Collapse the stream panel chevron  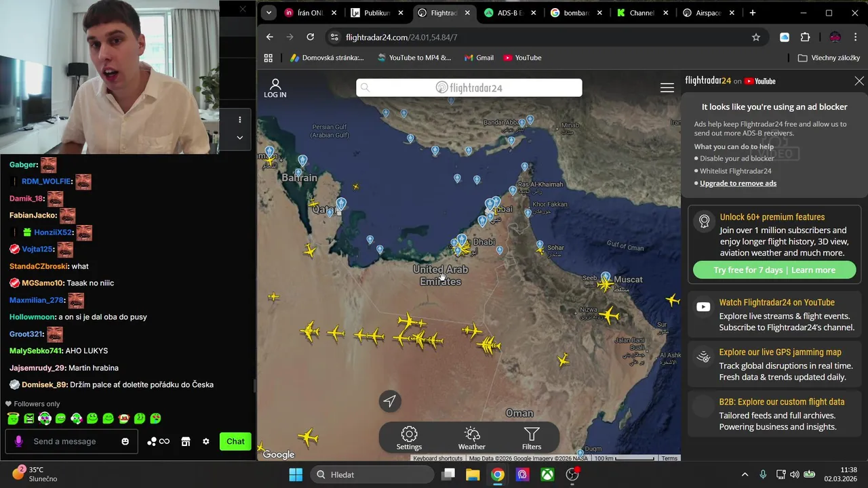[239, 138]
